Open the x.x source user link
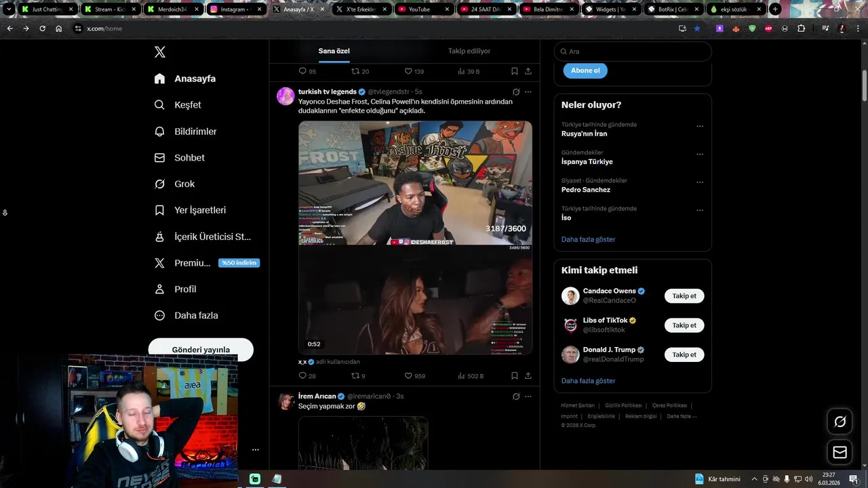Viewport: 868px width, 488px height. click(x=302, y=362)
